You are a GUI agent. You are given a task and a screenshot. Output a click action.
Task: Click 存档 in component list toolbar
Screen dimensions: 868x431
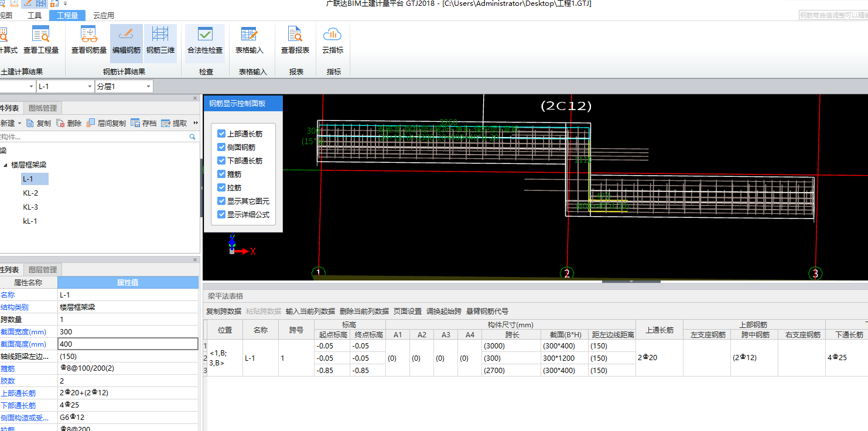tap(143, 123)
